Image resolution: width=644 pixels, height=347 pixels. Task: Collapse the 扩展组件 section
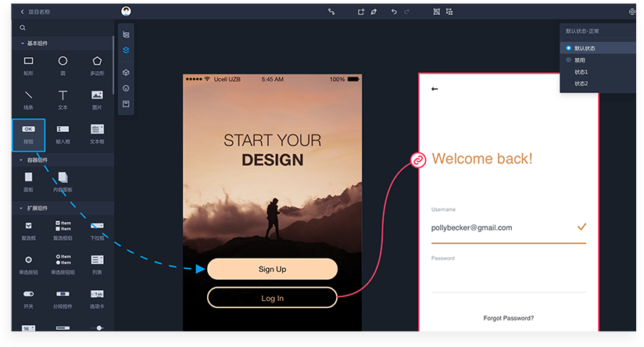click(x=22, y=209)
